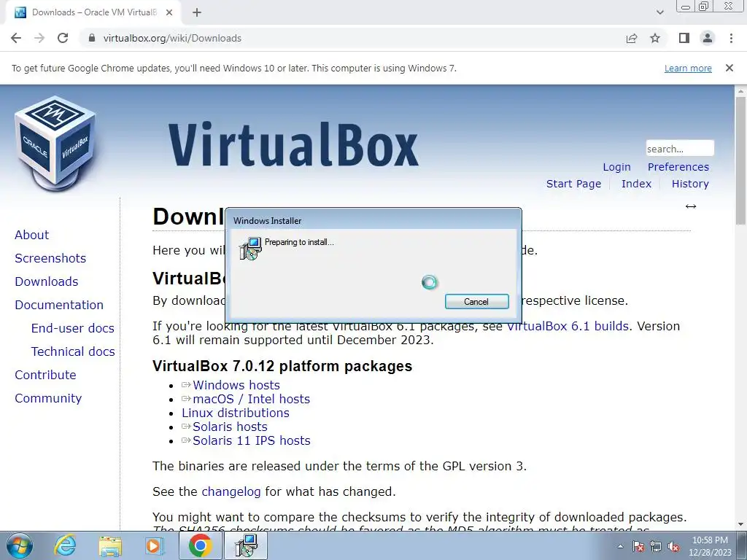The height and width of the screenshot is (560, 747).
Task: Open End-user docs link
Action: pos(72,328)
